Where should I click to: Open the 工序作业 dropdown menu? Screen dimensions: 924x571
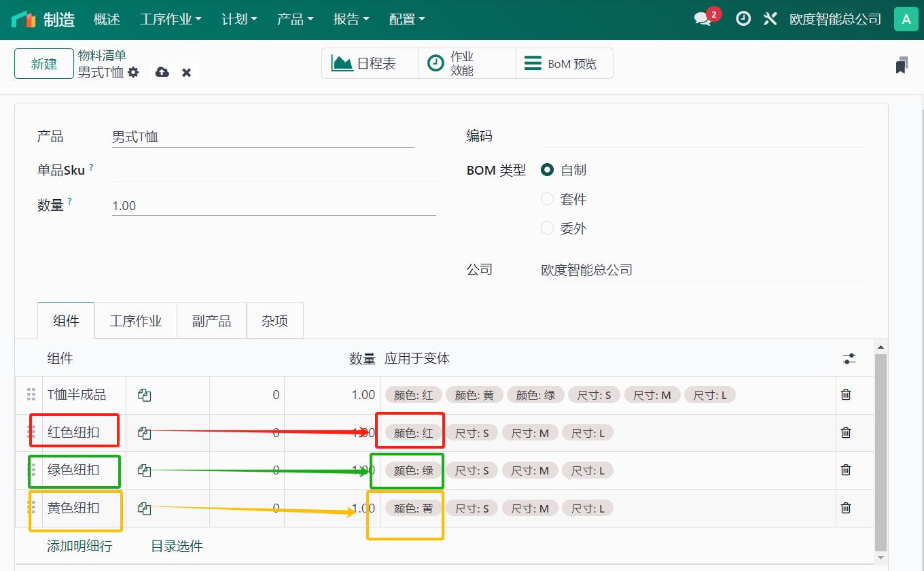coord(170,19)
